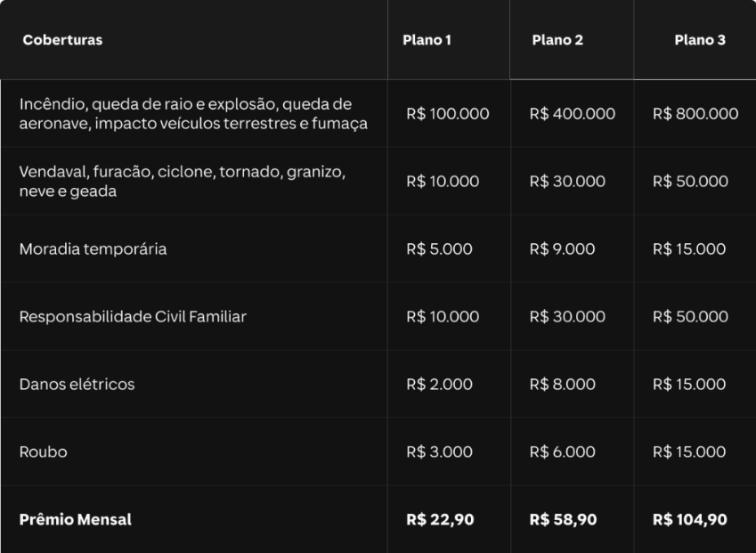
Task: Click the Roubo coverage label
Action: point(43,452)
